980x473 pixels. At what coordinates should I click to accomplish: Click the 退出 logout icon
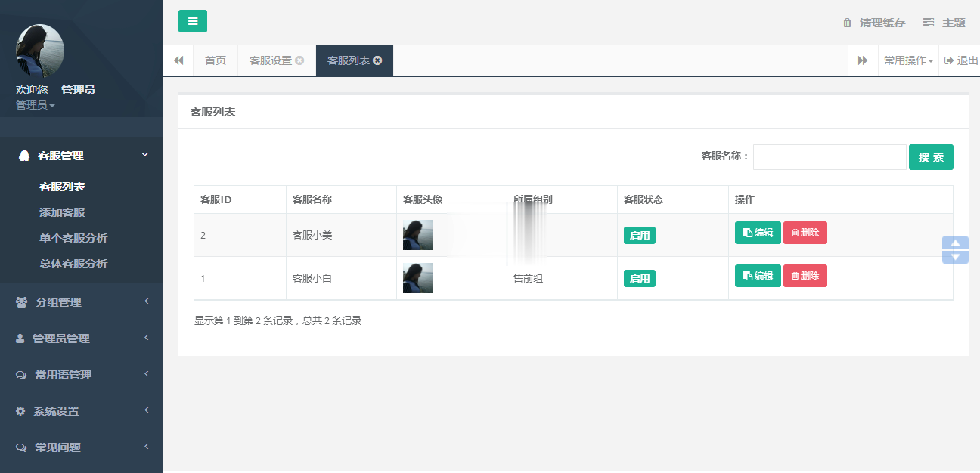click(949, 60)
